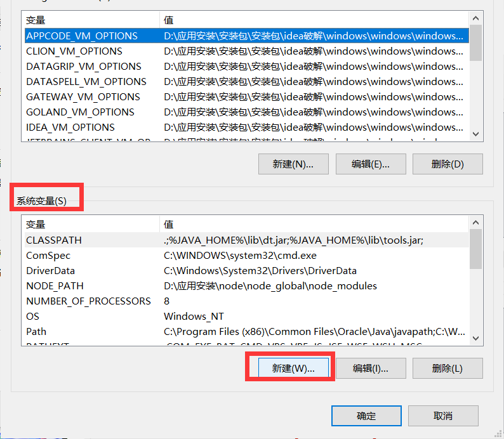Click up arrow of system variables scrollbar
Screen dimensions: 504x439
pos(475,223)
